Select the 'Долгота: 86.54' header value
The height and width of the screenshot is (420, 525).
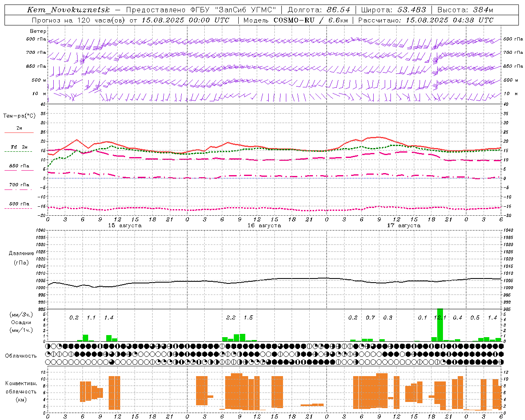click(x=319, y=10)
